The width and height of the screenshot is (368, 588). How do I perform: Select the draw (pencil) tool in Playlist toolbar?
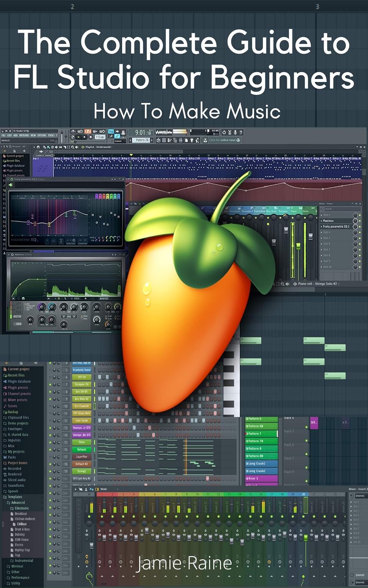click(x=45, y=147)
